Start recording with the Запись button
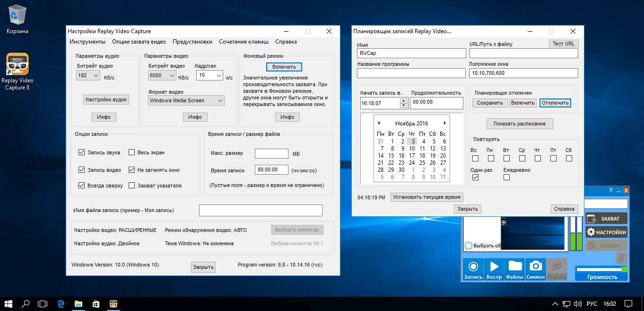 473,270
